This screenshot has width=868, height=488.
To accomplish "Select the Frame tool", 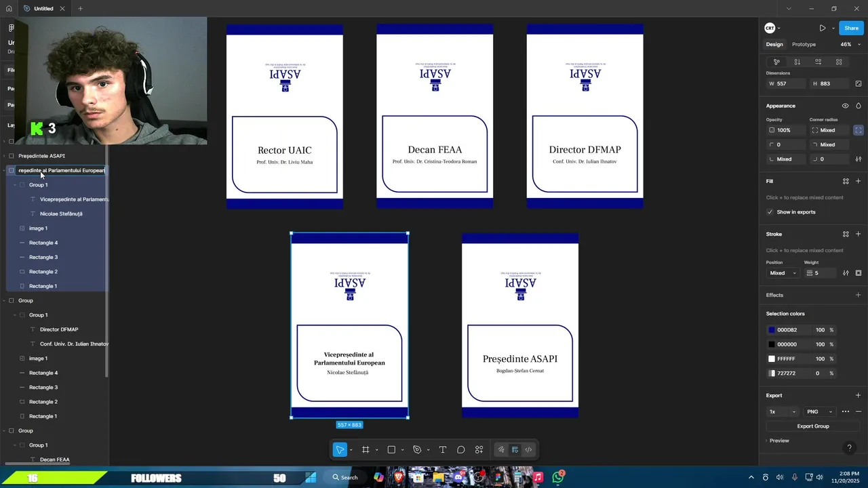I will 366,450.
